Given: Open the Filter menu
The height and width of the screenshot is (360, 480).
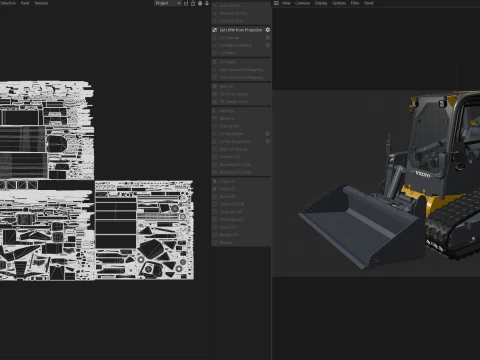Looking at the screenshot, I should (355, 3).
